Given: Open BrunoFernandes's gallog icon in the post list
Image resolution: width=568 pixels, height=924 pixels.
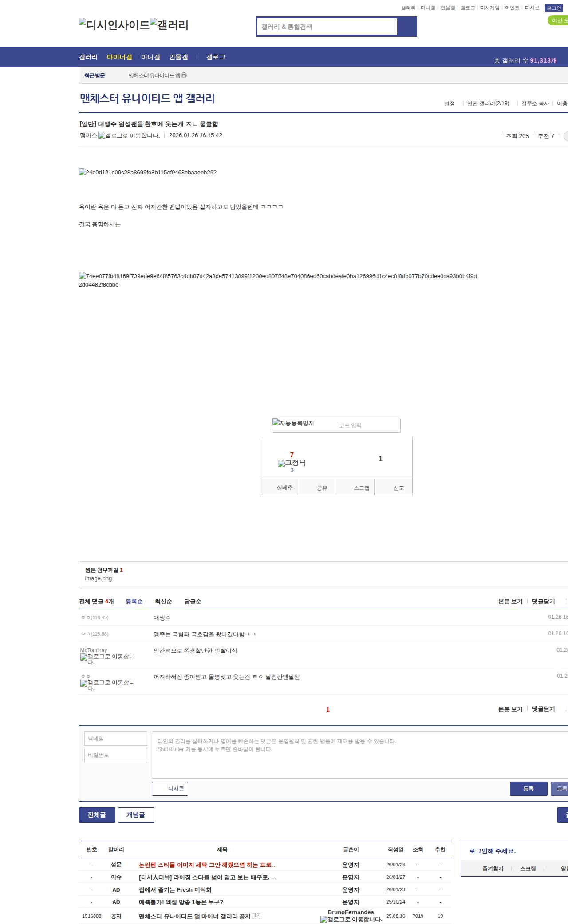Looking at the screenshot, I should 351,919.
